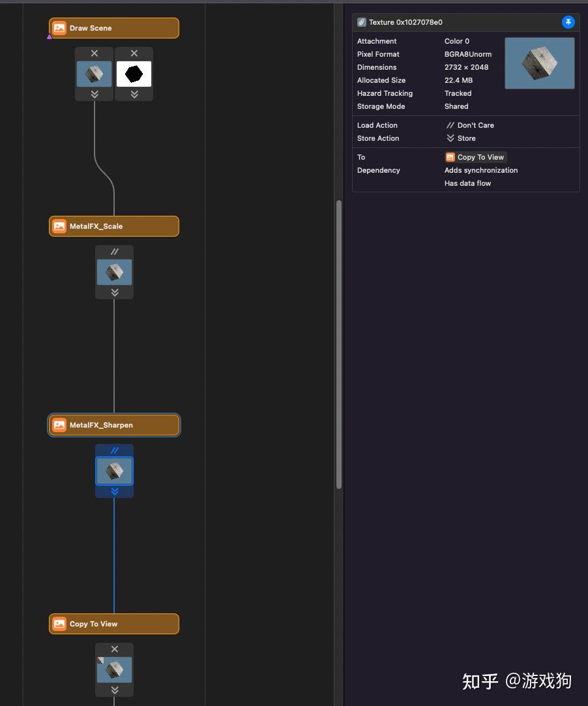Click the MetalFX_Scale pass icon
This screenshot has height=706, width=588.
(x=59, y=226)
